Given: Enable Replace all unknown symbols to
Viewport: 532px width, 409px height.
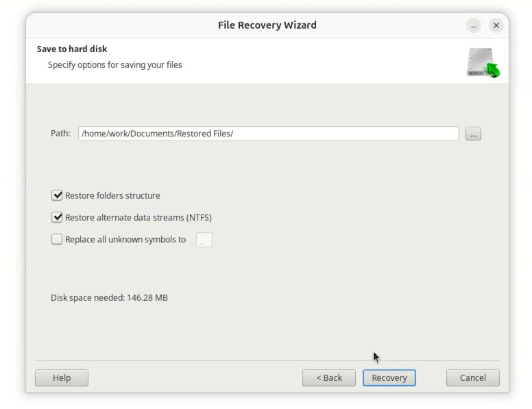Looking at the screenshot, I should pos(57,239).
